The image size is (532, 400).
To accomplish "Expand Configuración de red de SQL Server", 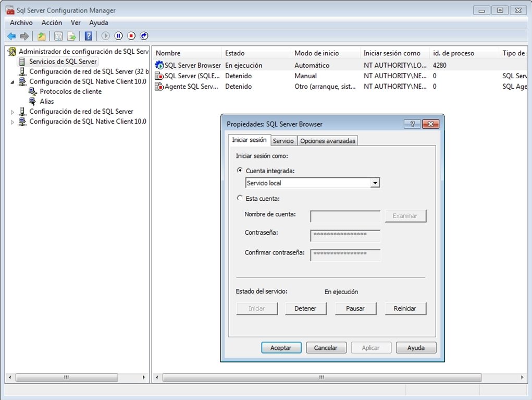I will pos(12,112).
